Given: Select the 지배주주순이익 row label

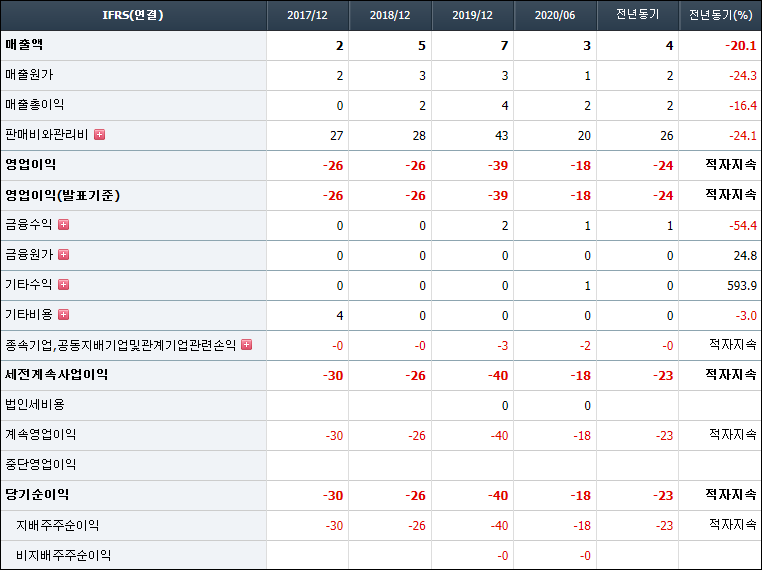Looking at the screenshot, I should tap(58, 525).
